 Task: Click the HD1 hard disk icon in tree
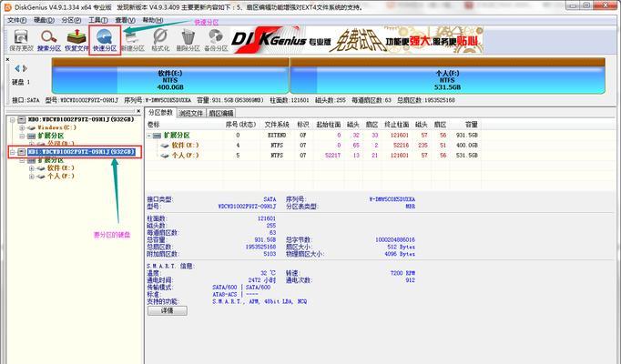[x=22, y=152]
